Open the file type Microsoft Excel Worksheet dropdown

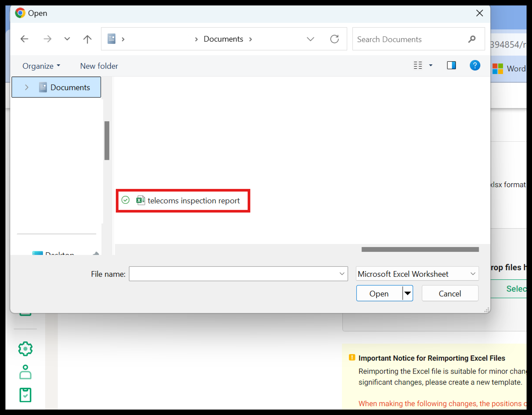417,274
